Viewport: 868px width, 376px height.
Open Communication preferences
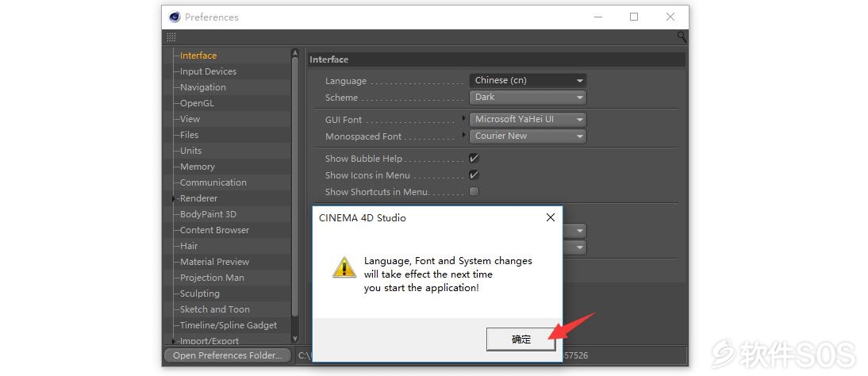click(213, 182)
